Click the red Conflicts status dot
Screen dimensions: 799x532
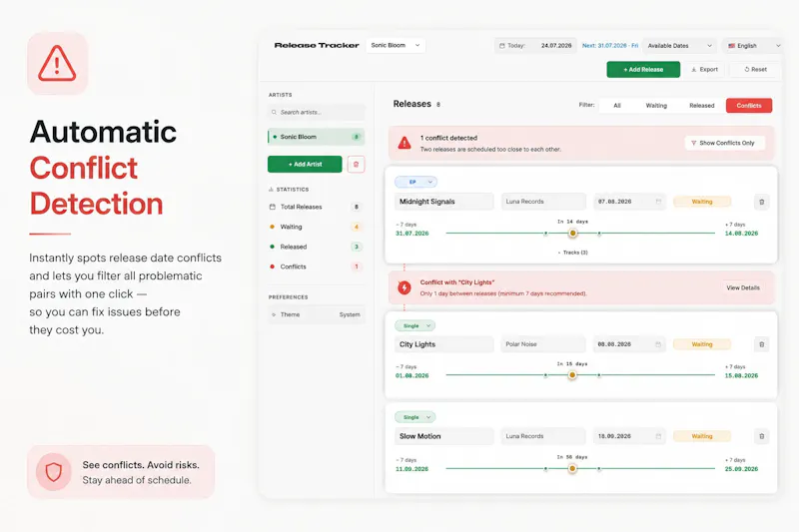pos(272,266)
